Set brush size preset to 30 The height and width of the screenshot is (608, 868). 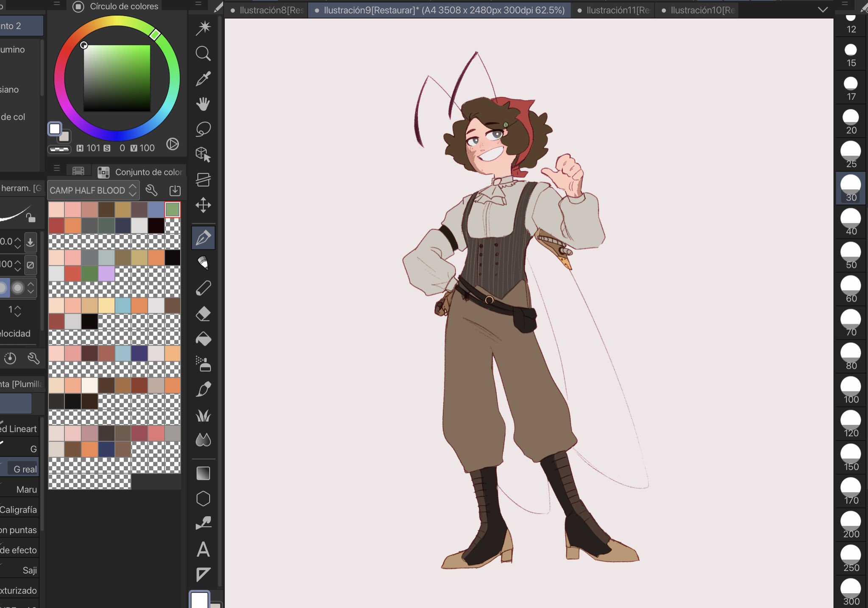pos(851,188)
